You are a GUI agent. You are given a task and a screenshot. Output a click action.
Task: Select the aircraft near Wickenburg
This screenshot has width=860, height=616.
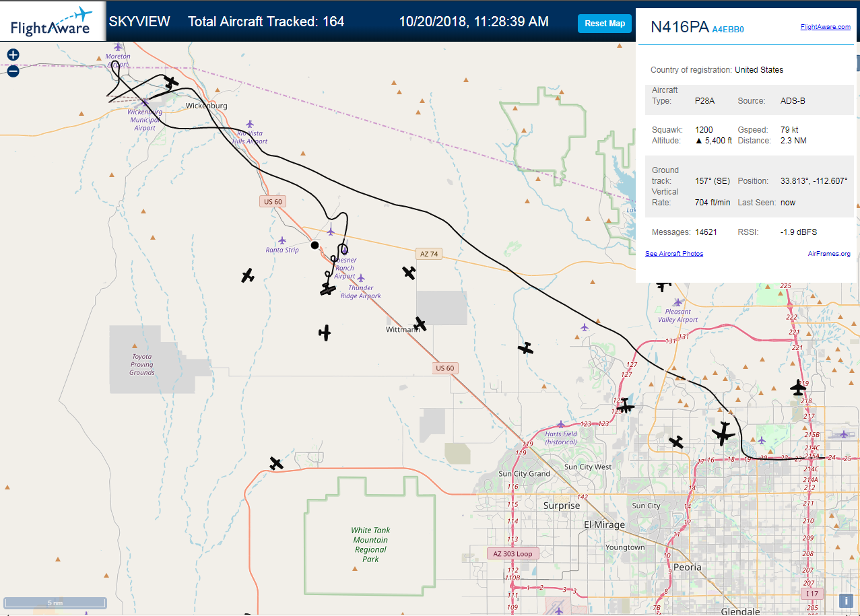(172, 82)
